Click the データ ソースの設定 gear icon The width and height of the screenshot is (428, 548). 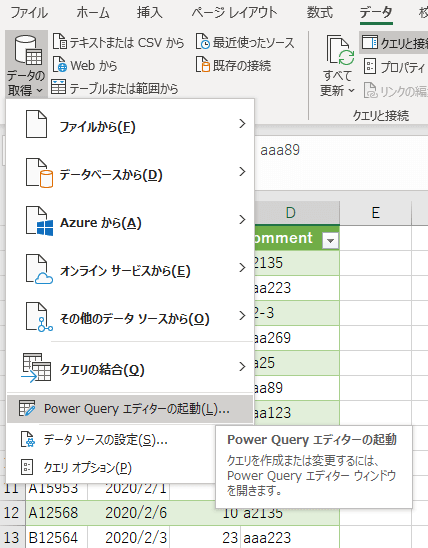point(28,439)
